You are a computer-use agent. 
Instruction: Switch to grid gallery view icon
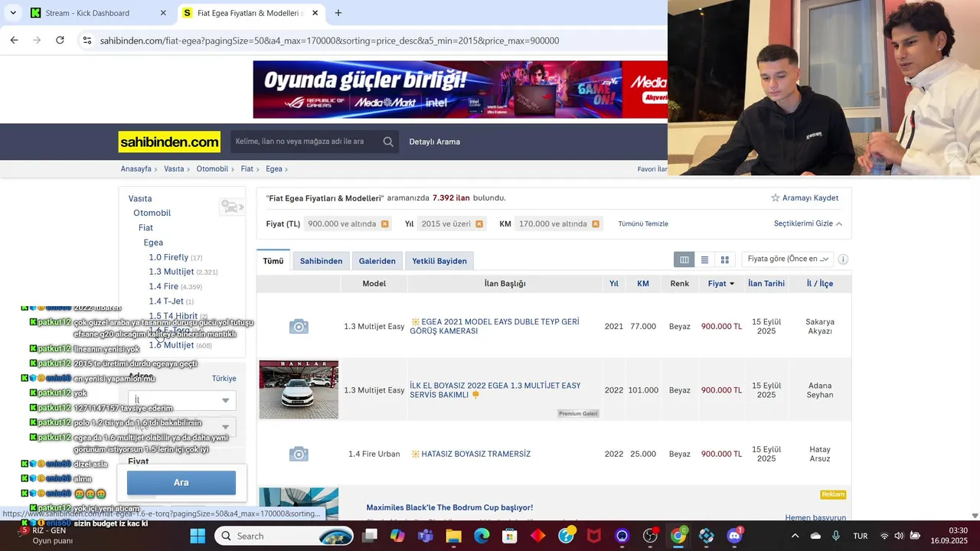tap(724, 260)
